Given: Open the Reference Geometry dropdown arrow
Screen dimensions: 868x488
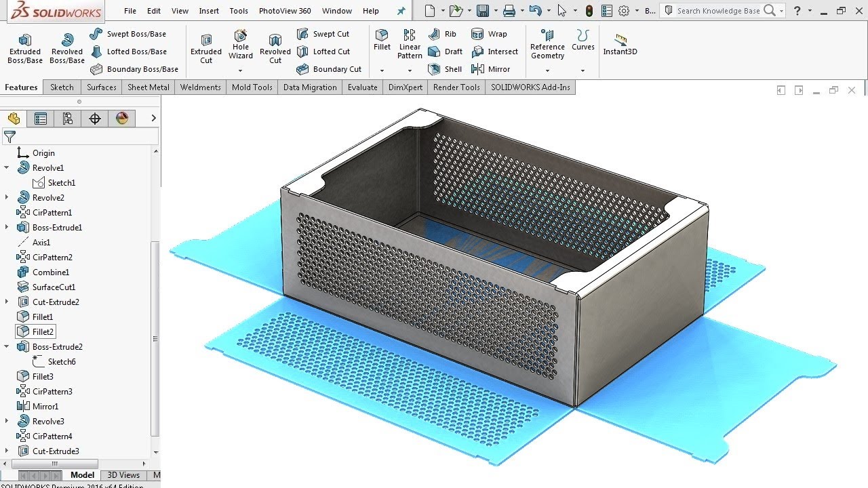Looking at the screenshot, I should point(547,70).
